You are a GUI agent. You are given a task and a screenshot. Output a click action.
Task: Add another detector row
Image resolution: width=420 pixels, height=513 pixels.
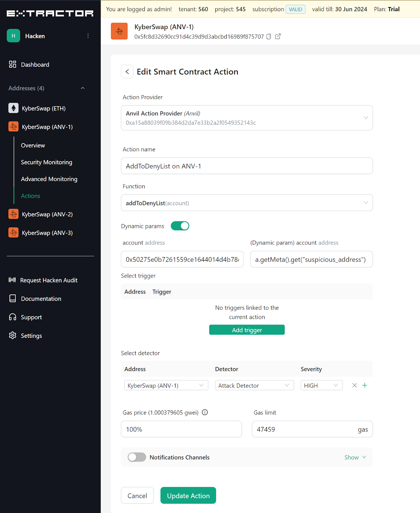(x=365, y=385)
